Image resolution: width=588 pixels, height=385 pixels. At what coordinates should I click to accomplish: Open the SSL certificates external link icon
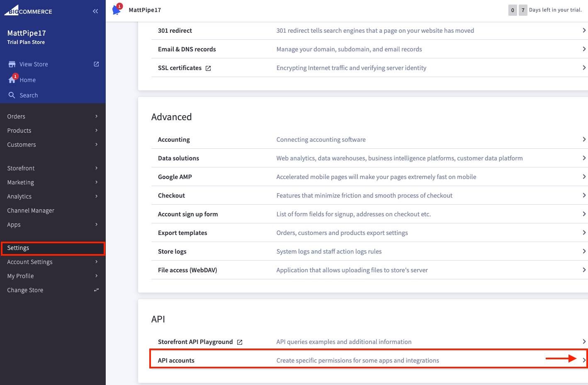tap(208, 68)
